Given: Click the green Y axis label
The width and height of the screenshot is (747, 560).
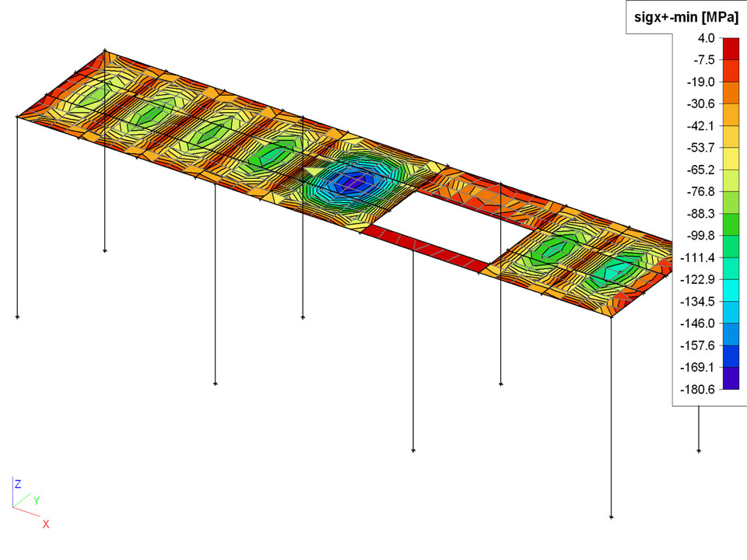Looking at the screenshot, I should tap(36, 501).
